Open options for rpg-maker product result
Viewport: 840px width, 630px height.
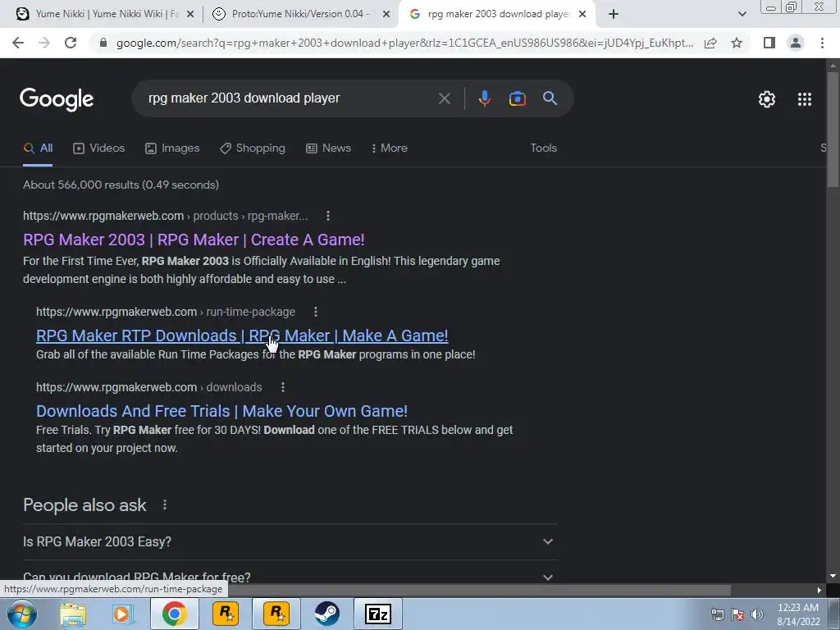pos(328,216)
